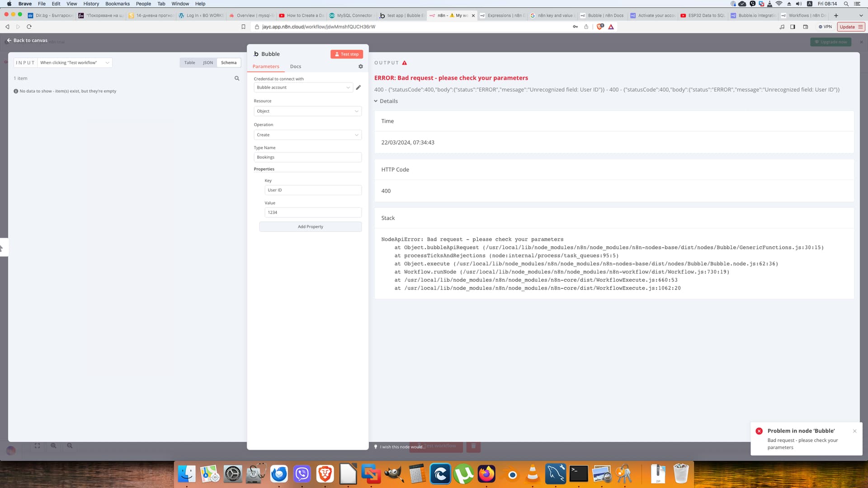Click Spotlight search icon in menu bar
868x488 pixels.
click(846, 4)
